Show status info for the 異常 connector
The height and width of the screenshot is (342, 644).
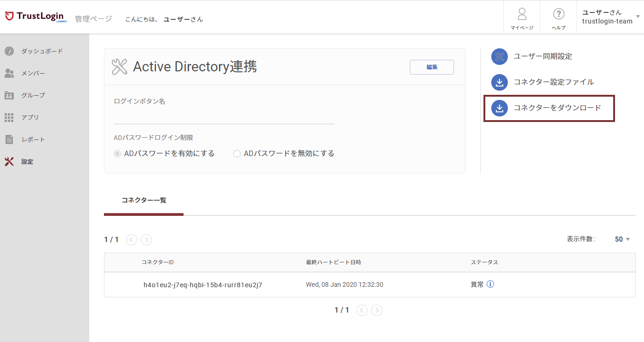pyautogui.click(x=490, y=284)
